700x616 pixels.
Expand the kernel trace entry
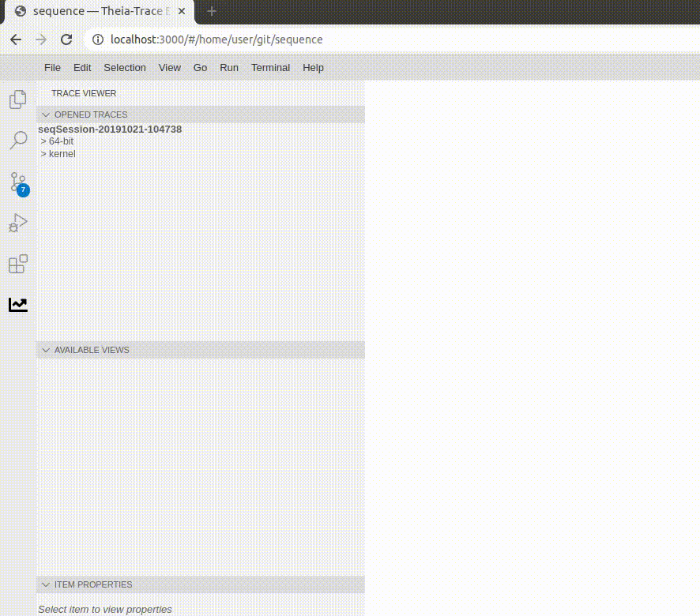(x=43, y=153)
